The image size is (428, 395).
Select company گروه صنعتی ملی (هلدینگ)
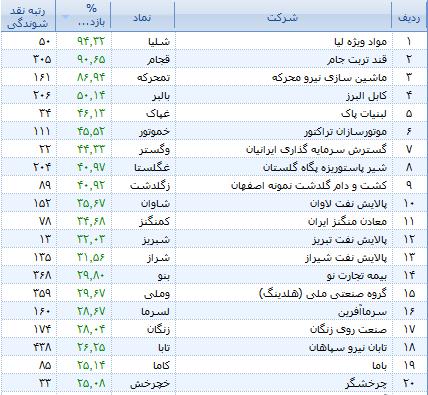(x=323, y=294)
